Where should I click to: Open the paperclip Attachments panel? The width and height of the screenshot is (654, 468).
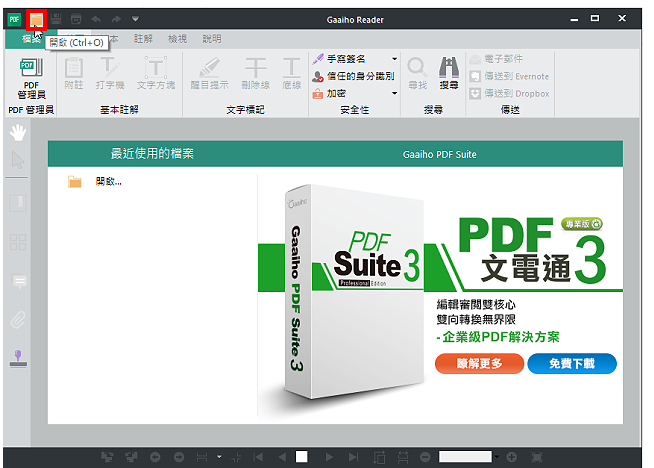click(18, 320)
